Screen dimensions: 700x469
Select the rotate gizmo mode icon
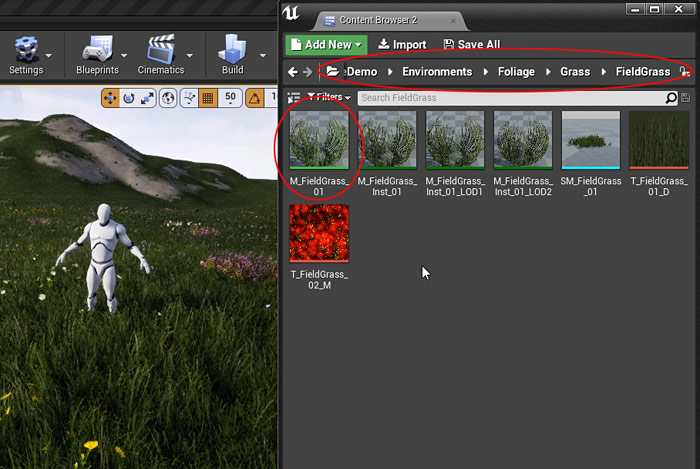pyautogui.click(x=128, y=98)
